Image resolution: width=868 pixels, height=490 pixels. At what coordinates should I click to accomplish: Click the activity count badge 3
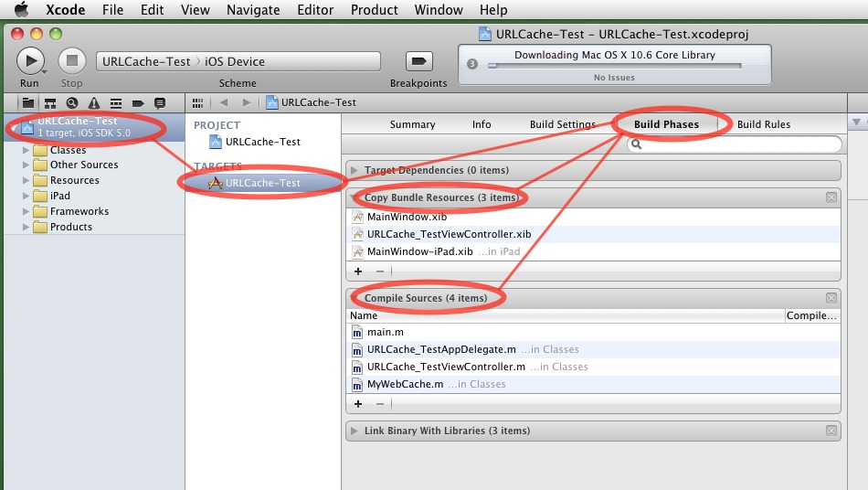click(x=471, y=64)
